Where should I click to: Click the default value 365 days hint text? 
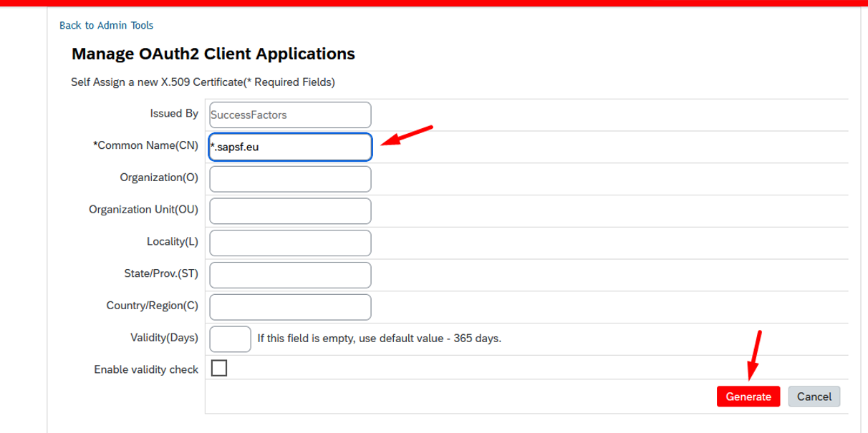(380, 338)
